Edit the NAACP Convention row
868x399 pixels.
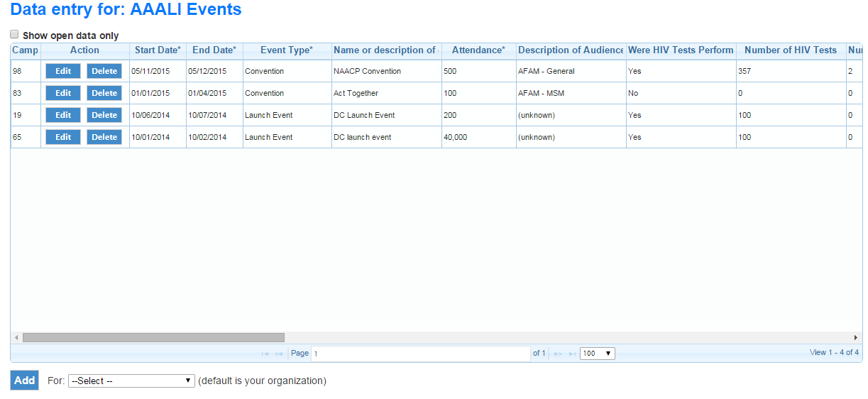(63, 71)
